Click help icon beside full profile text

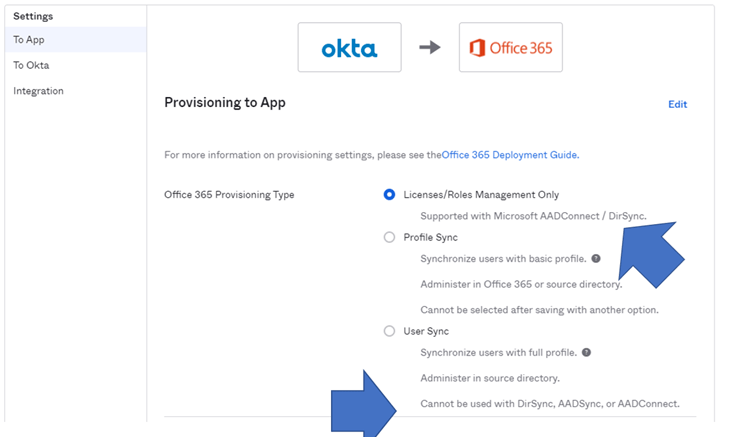(x=586, y=352)
